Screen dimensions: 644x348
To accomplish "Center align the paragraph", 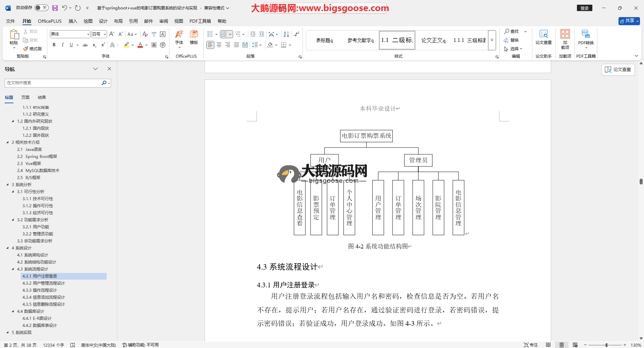I will pyautogui.click(x=219, y=45).
